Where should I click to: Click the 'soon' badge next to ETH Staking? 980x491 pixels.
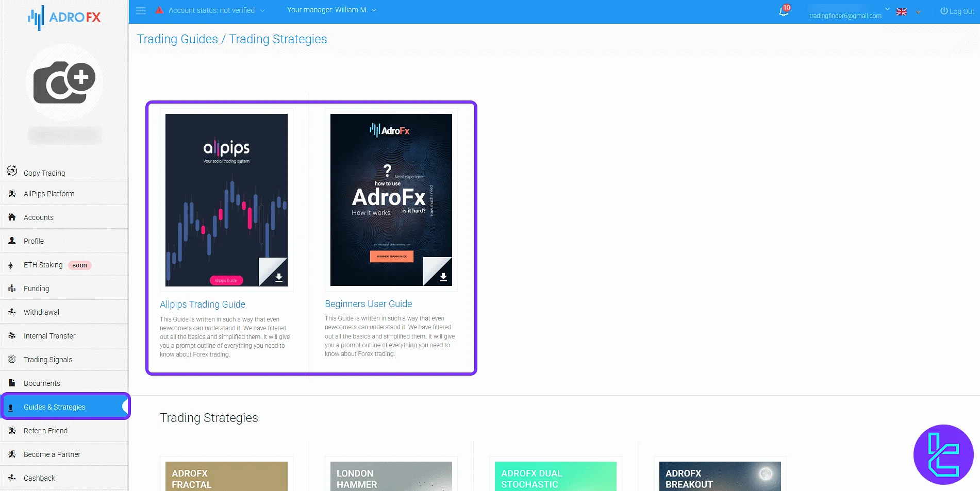point(79,265)
